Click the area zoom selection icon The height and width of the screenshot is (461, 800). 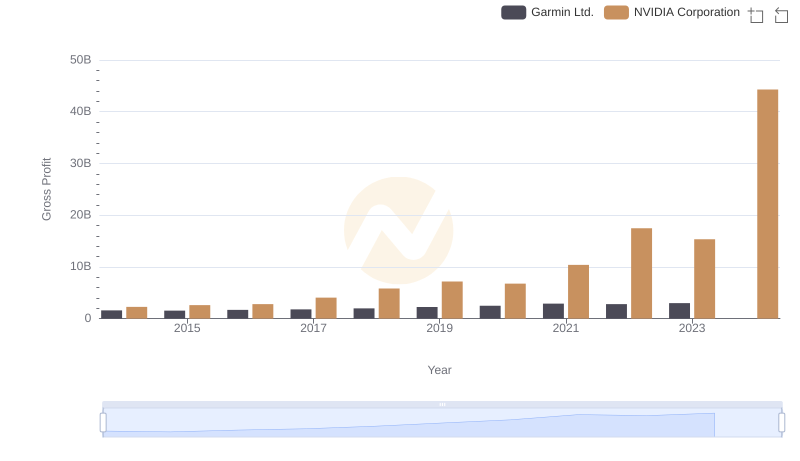pos(756,15)
